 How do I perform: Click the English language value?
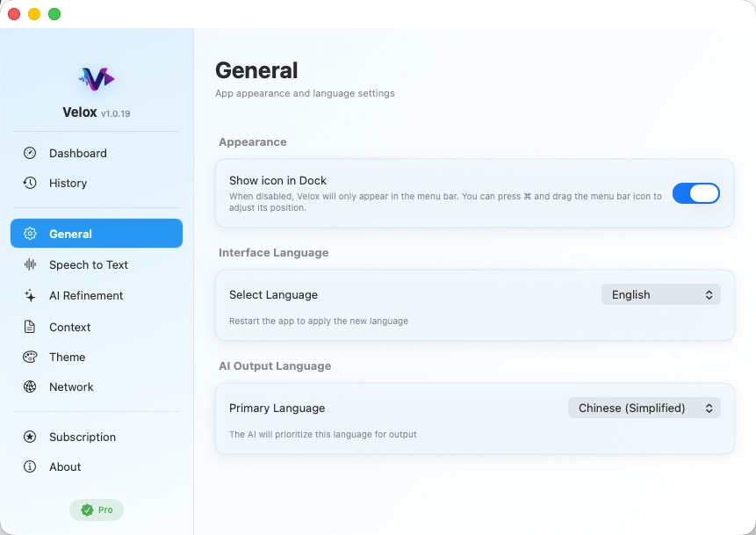pyautogui.click(x=630, y=294)
